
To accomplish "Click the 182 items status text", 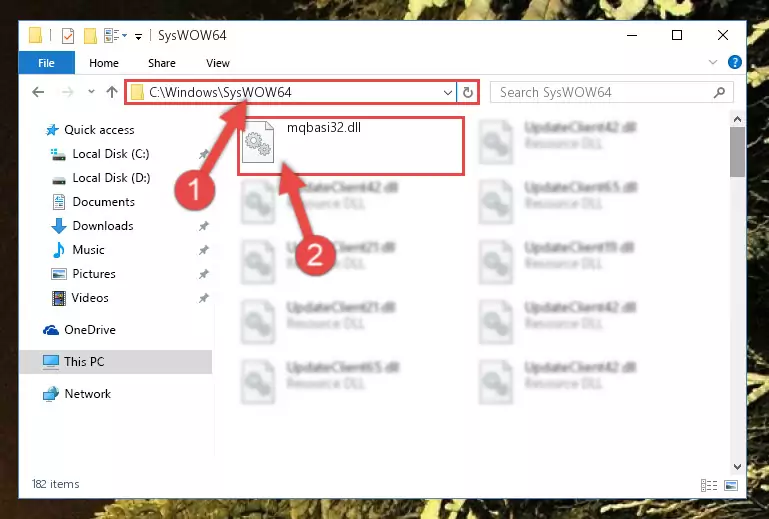I will coord(55,484).
